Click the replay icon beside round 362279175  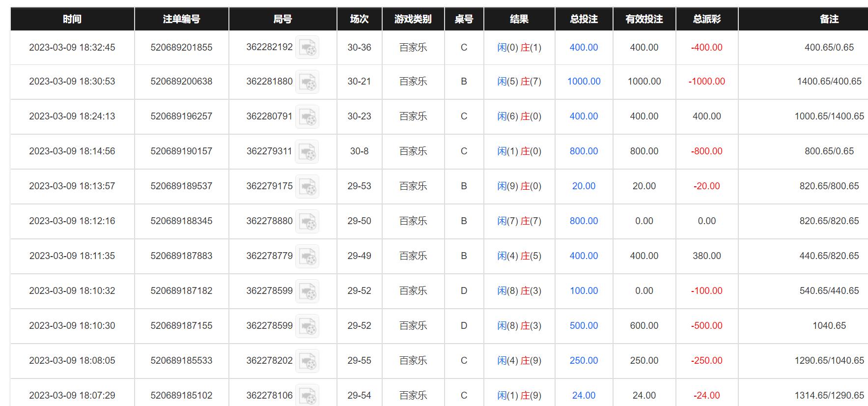coord(307,186)
